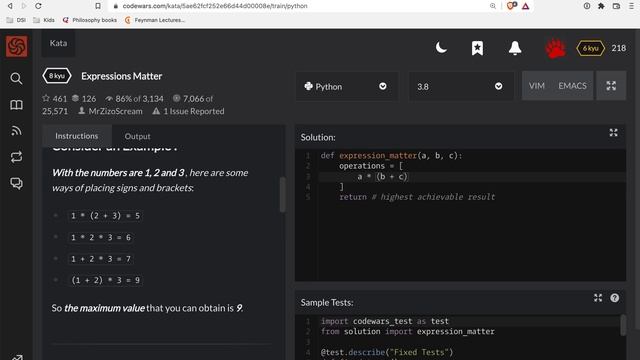640x360 pixels.
Task: Open the red paw profile avatar
Action: click(x=555, y=48)
